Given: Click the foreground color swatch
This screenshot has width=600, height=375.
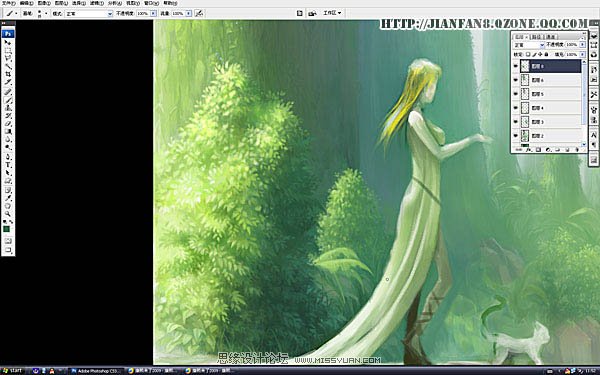Looking at the screenshot, I should [x=7, y=229].
